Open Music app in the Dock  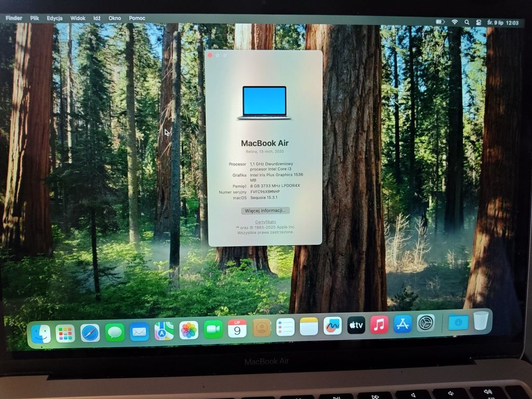point(379,324)
